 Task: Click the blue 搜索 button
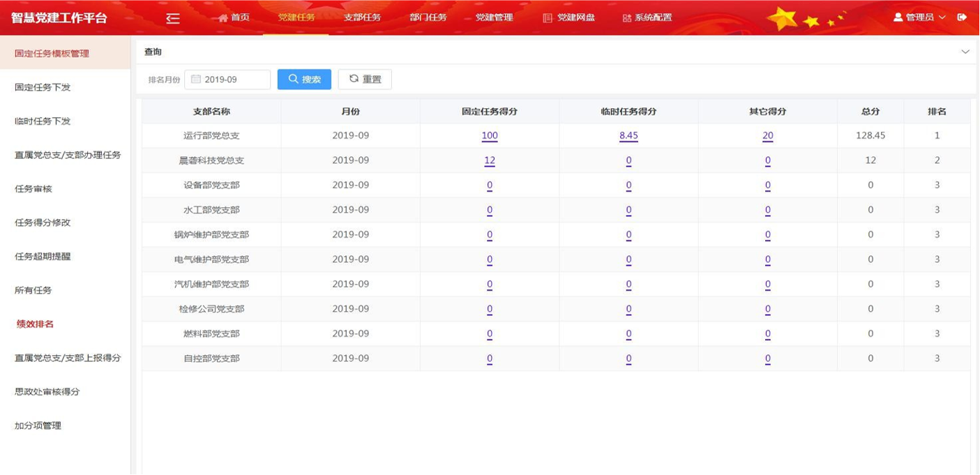click(304, 80)
